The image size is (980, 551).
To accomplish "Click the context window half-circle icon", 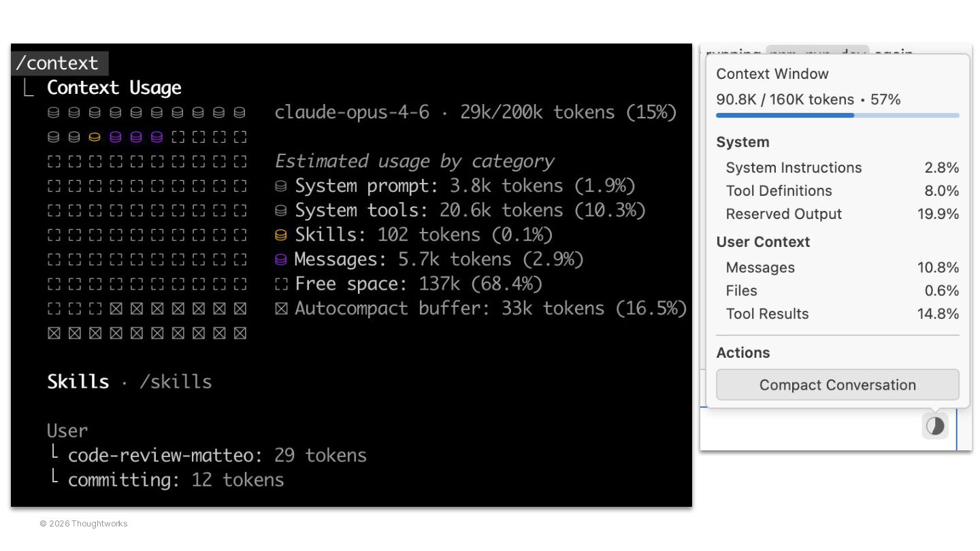I will (935, 427).
